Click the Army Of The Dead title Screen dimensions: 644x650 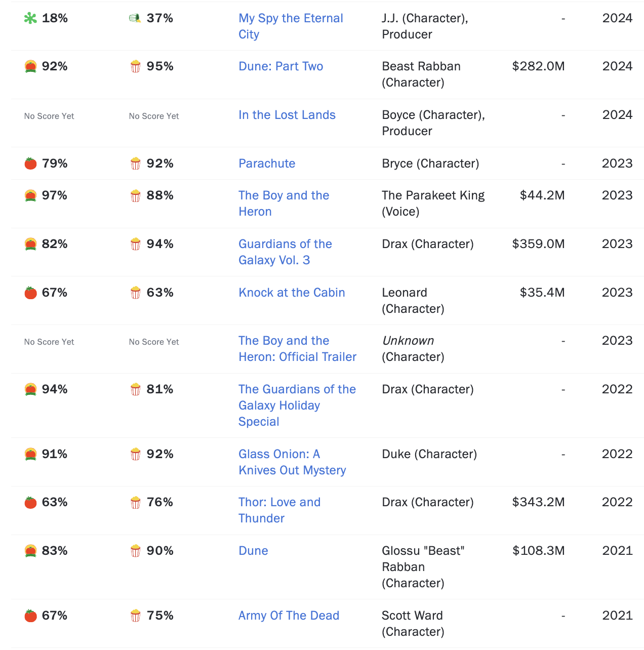click(289, 616)
